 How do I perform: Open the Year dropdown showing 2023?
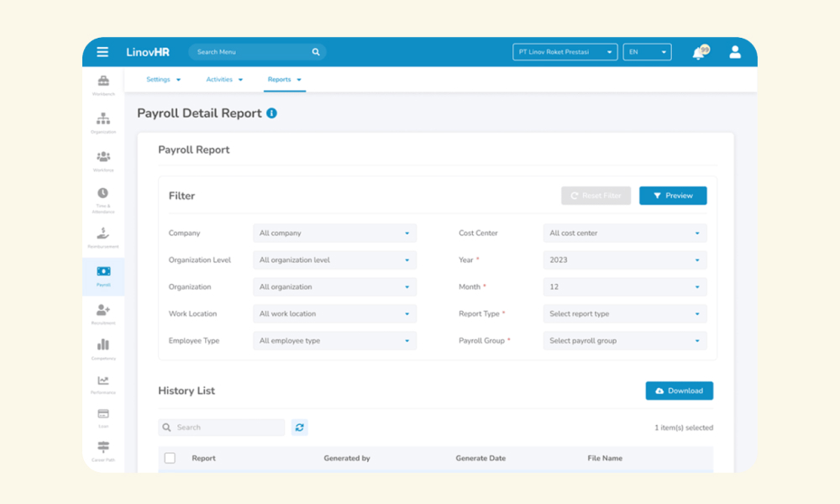coord(625,260)
